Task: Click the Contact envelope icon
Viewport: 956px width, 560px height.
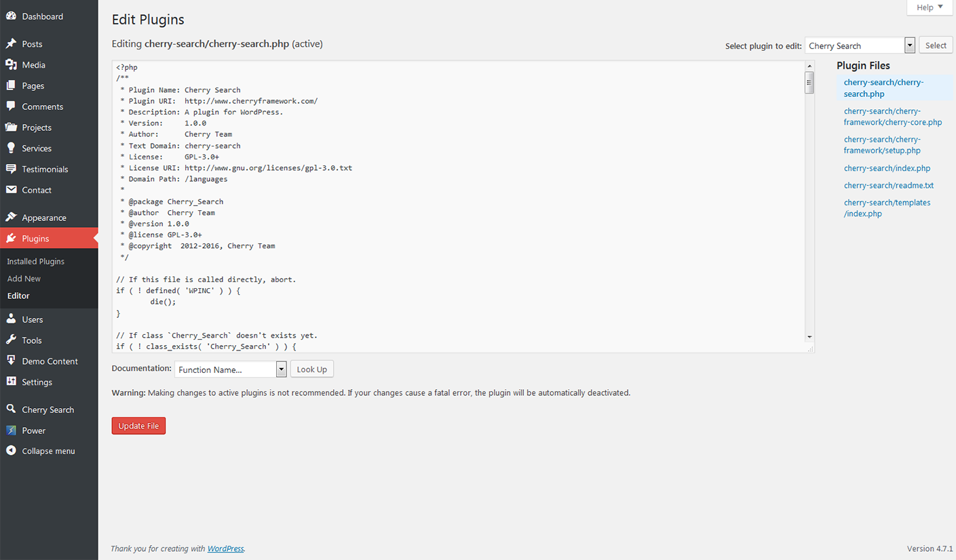Action: [11, 191]
